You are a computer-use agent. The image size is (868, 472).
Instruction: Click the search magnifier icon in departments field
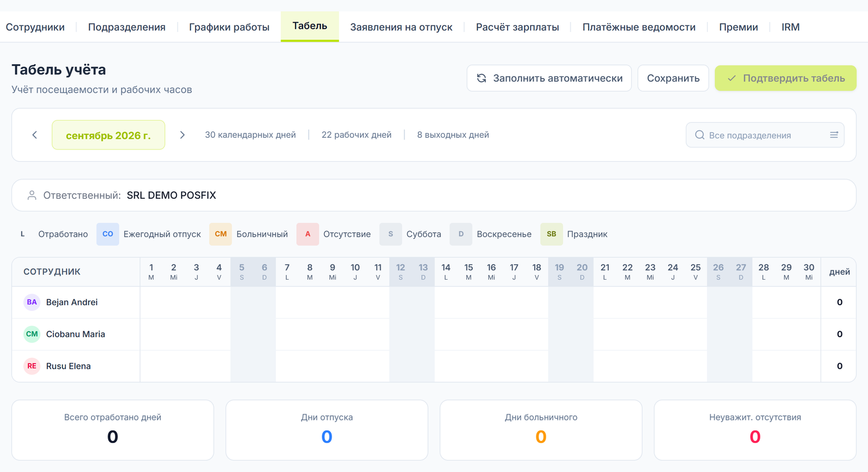[700, 135]
